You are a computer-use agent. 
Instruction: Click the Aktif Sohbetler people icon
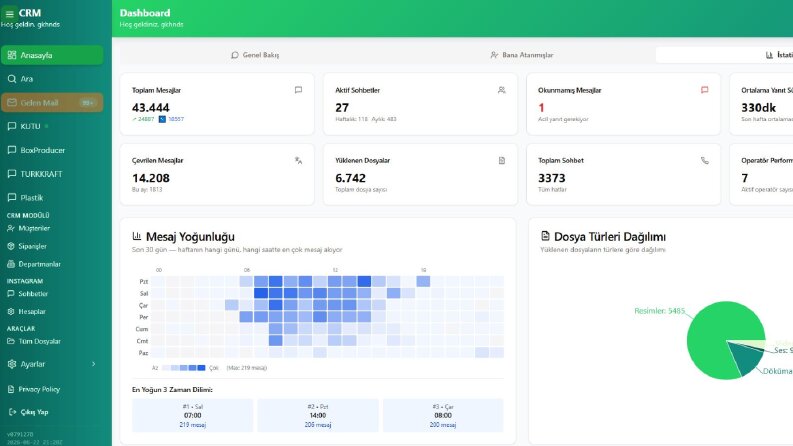click(501, 90)
